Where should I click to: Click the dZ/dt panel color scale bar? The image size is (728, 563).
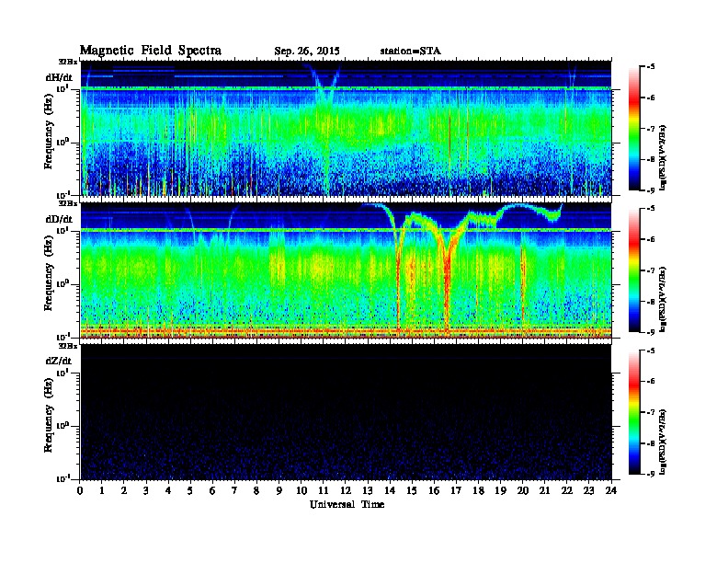(x=633, y=412)
